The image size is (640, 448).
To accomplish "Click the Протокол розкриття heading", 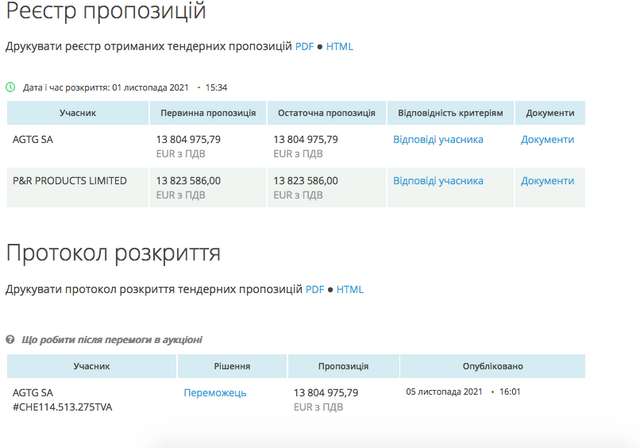I will (x=113, y=252).
